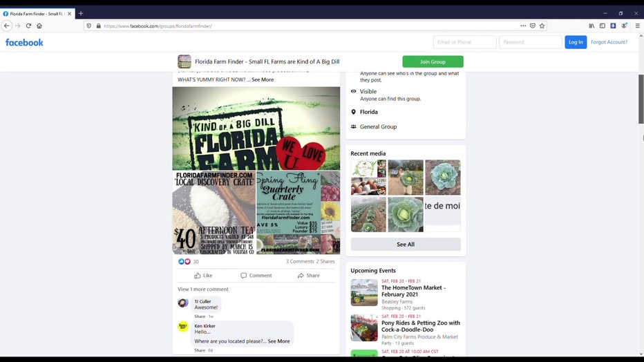Click the Florida Farm Finder group title
This screenshot has width=644, height=362.
click(x=267, y=61)
